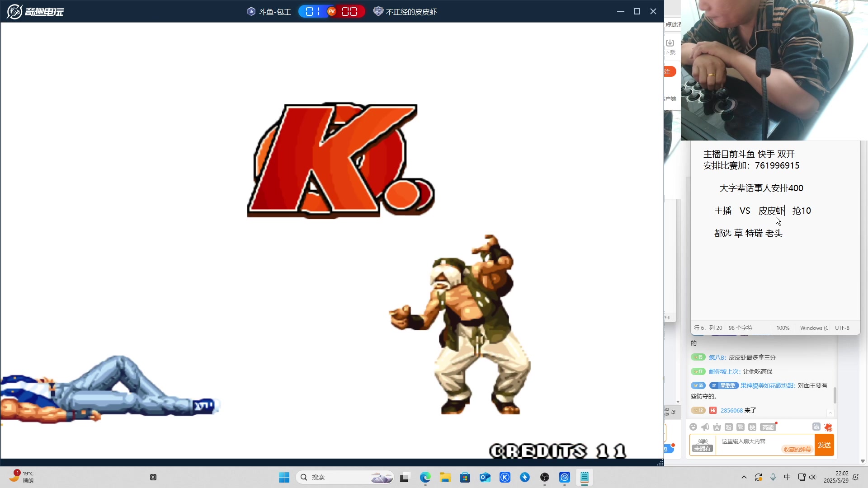Open the weather widget showing 19°C
This screenshot has height=488, width=868.
22,477
